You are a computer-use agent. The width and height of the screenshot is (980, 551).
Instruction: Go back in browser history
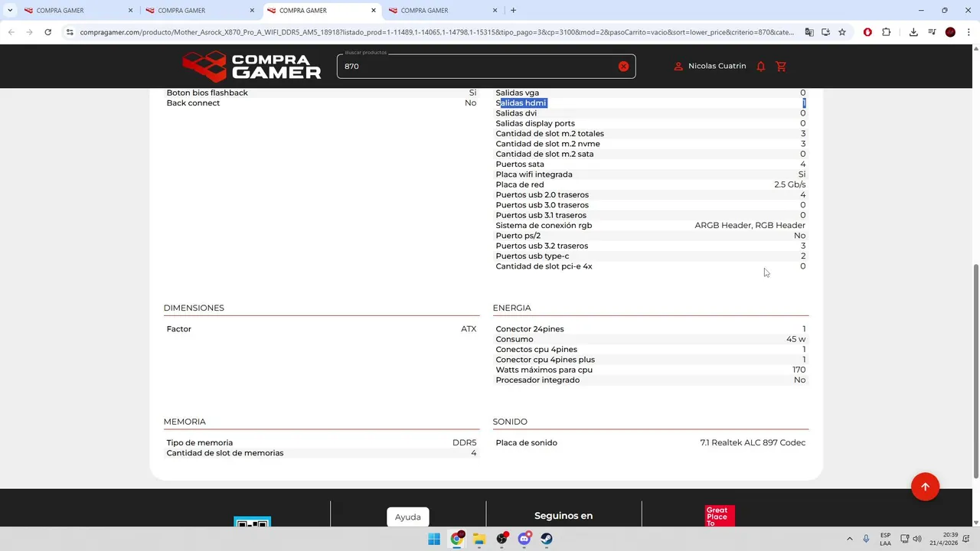(x=11, y=32)
